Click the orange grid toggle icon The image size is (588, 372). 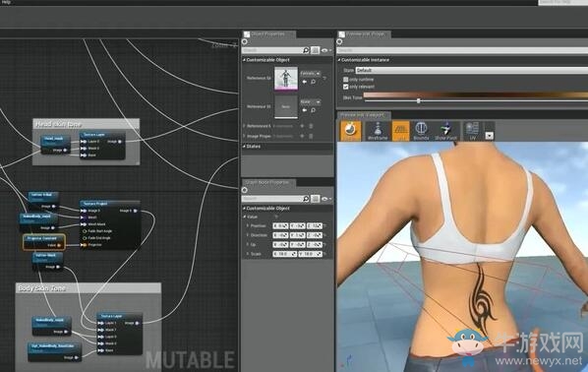pyautogui.click(x=400, y=131)
